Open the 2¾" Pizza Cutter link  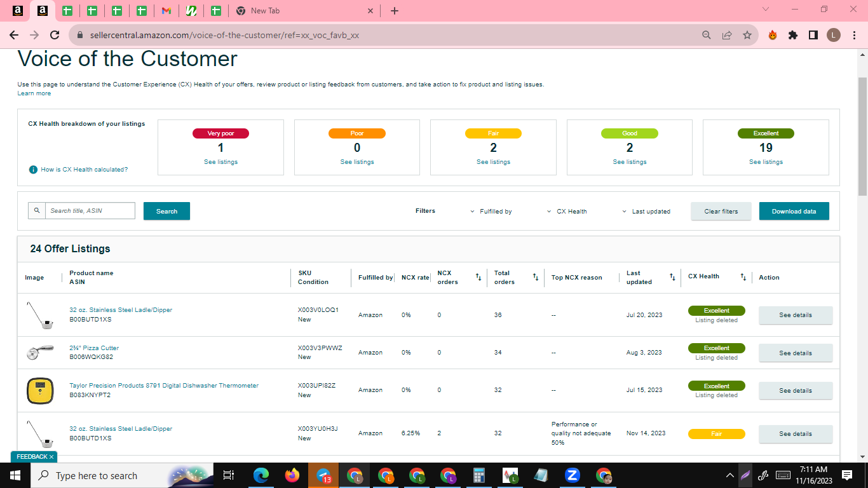click(x=94, y=348)
